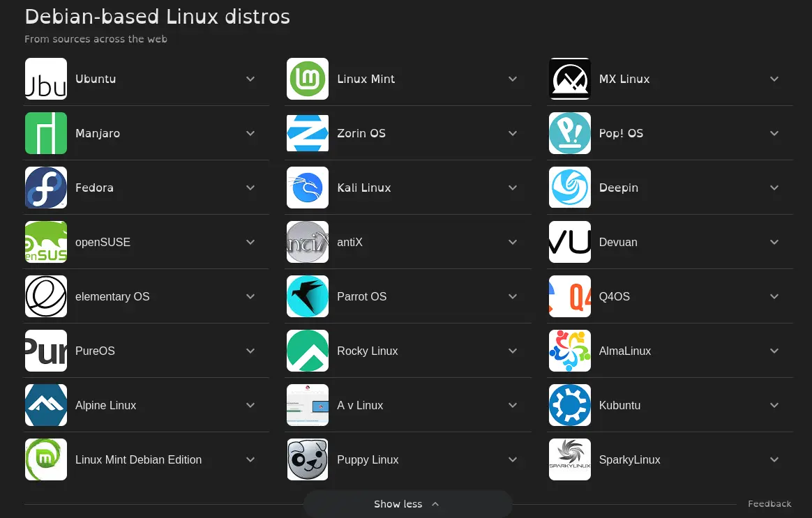The height and width of the screenshot is (518, 812).
Task: Click the Kubuntu gear logo
Action: click(570, 405)
